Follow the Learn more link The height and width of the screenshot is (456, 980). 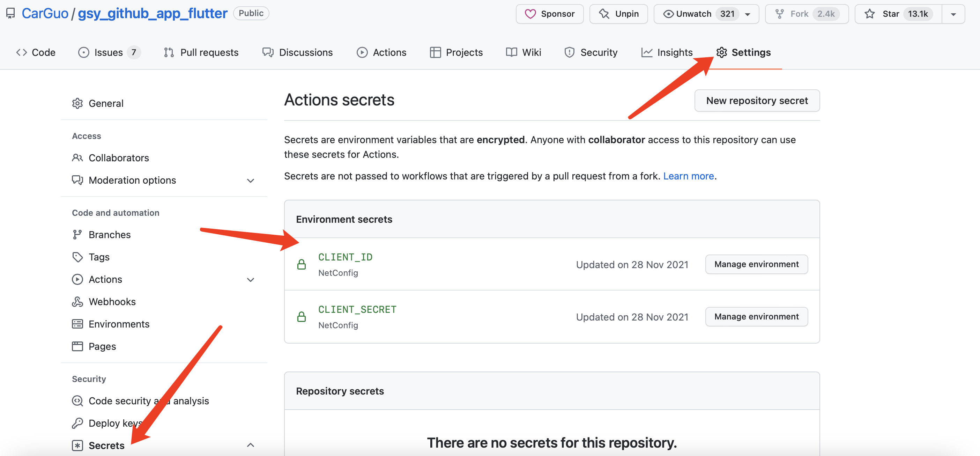point(688,176)
